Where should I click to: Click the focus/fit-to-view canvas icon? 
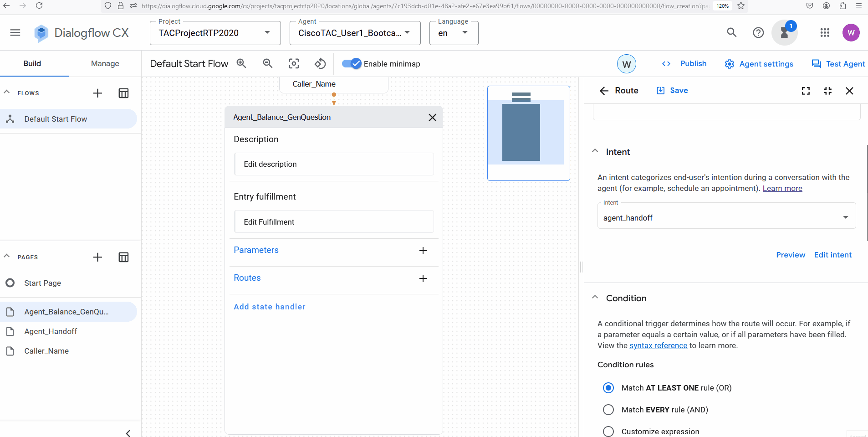coord(294,64)
